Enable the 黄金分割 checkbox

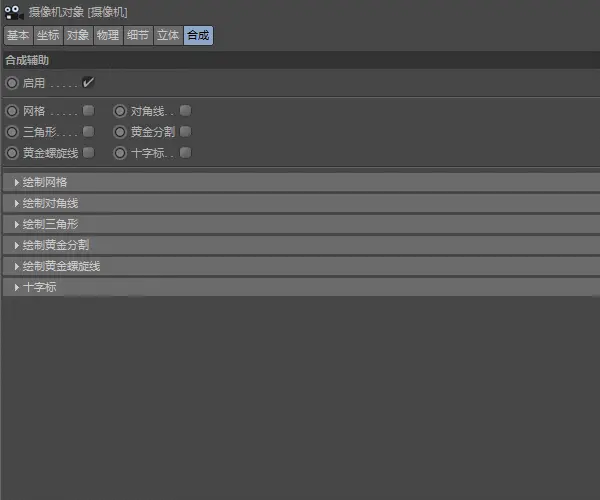[186, 131]
